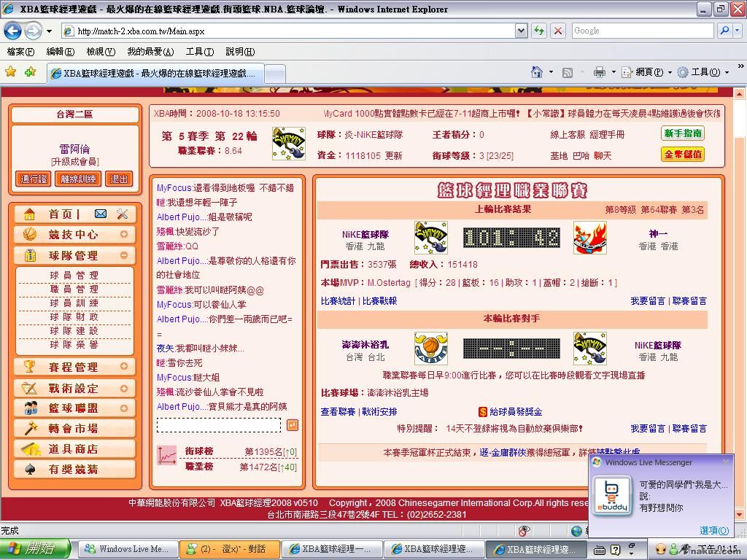Open the settings wrench tools icon
747x560 pixels.
(x=123, y=214)
